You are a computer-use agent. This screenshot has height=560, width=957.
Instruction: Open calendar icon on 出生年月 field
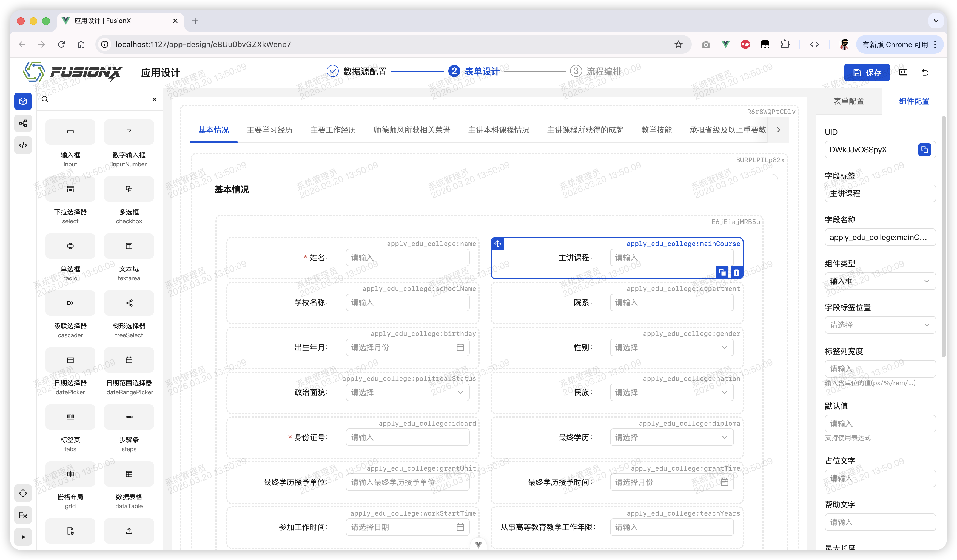(460, 347)
